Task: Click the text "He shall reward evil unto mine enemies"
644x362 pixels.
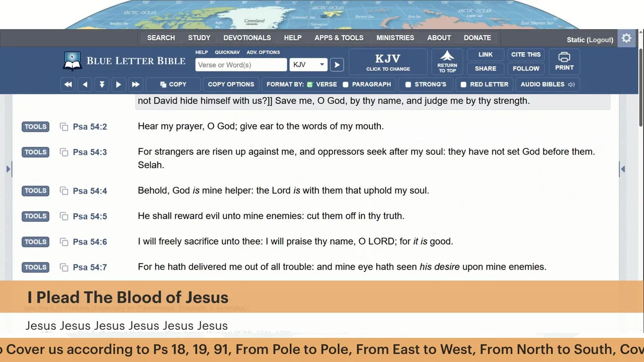Action: pyautogui.click(x=220, y=216)
